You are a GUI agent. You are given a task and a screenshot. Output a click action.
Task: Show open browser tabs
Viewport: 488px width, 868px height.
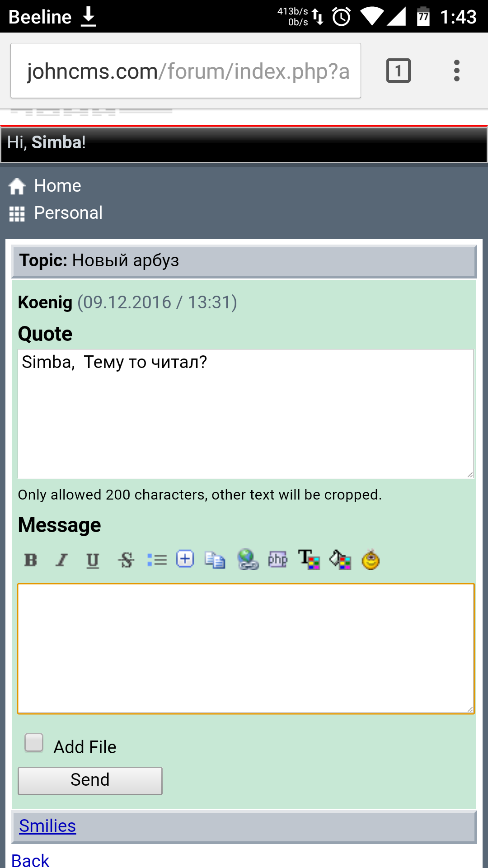(398, 71)
